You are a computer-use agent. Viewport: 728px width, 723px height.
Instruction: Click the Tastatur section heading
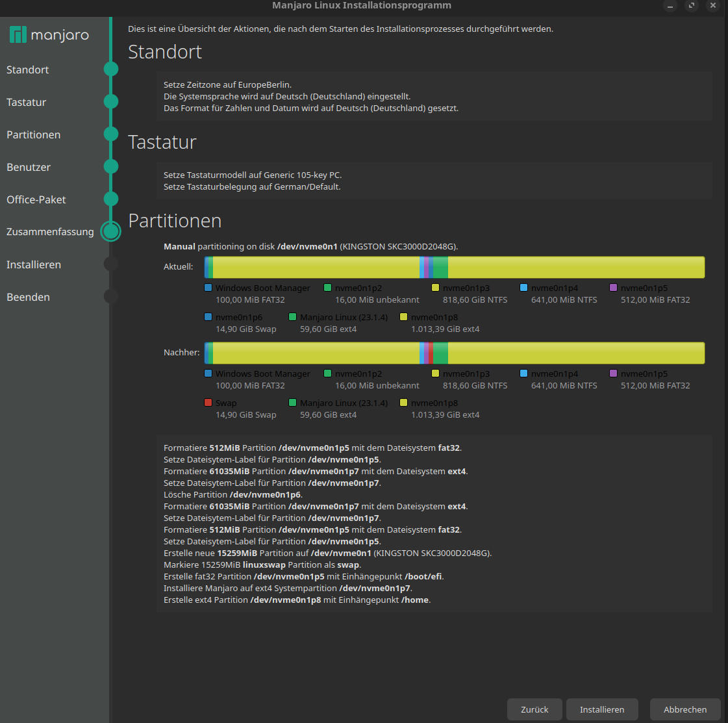tap(162, 142)
